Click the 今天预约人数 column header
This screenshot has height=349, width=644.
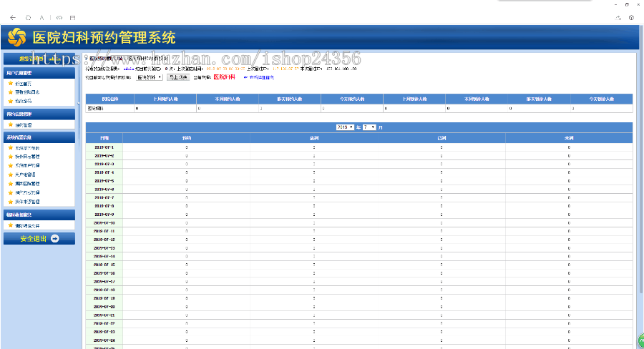[x=352, y=99]
